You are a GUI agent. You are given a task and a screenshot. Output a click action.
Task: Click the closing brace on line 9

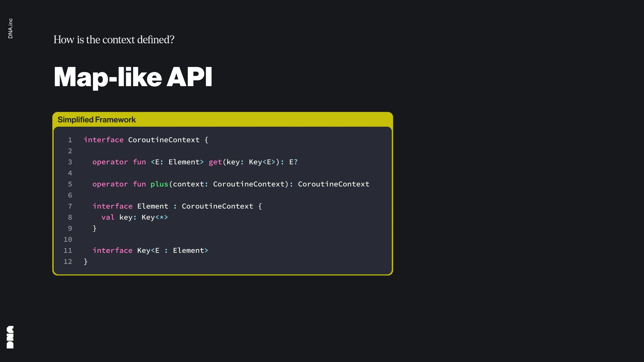[x=95, y=229]
